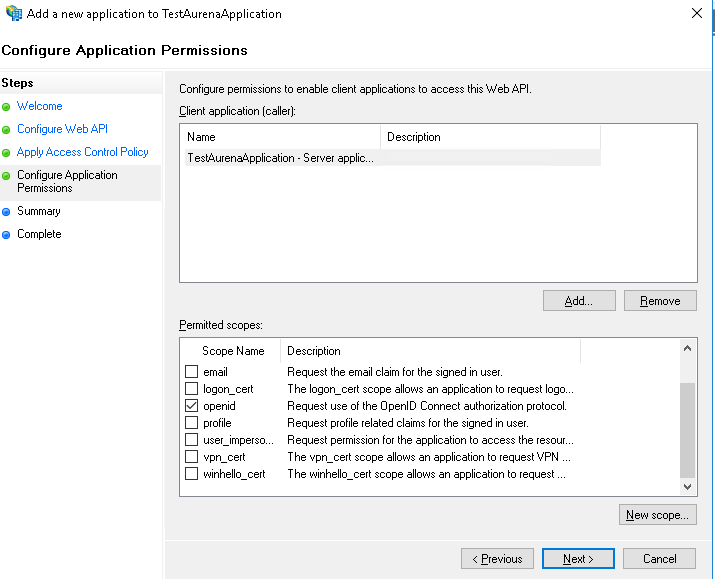The image size is (715, 579).
Task: Click green dot next to Configure Web API
Action: pos(6,129)
